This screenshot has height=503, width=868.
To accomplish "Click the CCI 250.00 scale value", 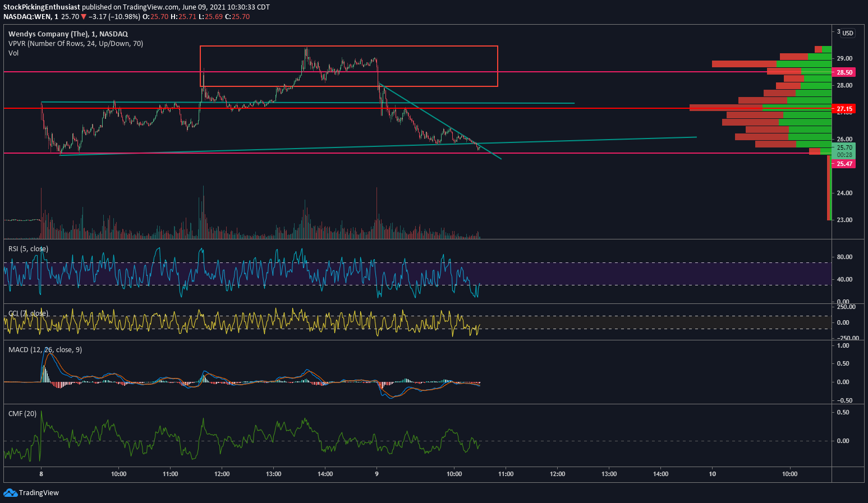I will [846, 307].
